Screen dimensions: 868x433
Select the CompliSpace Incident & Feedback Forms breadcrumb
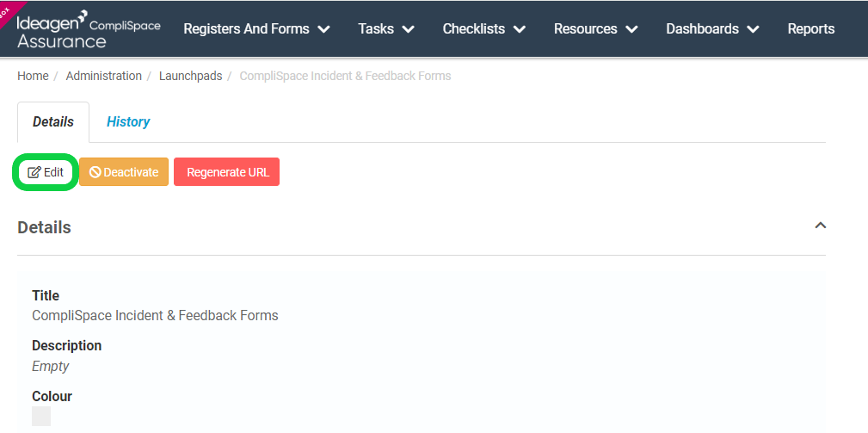tap(345, 76)
